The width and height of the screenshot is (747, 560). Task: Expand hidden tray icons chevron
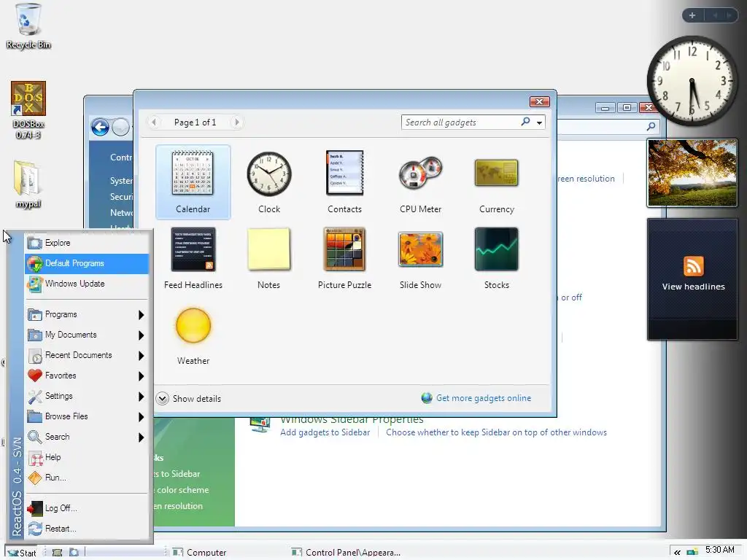[x=677, y=553]
